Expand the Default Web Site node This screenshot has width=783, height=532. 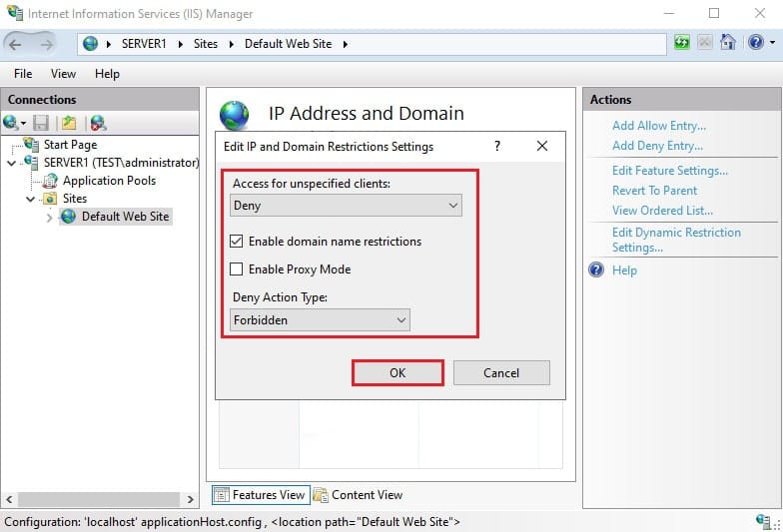click(x=50, y=218)
